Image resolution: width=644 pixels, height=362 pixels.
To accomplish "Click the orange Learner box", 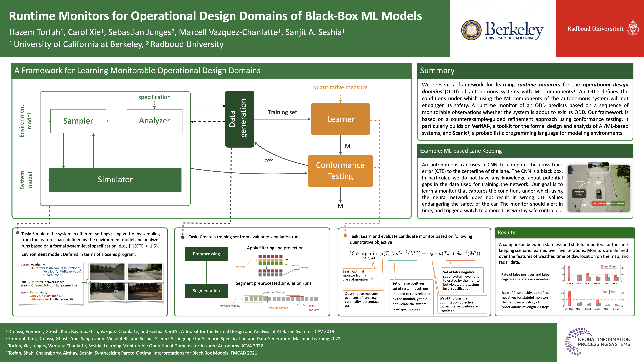I will coord(340,119).
